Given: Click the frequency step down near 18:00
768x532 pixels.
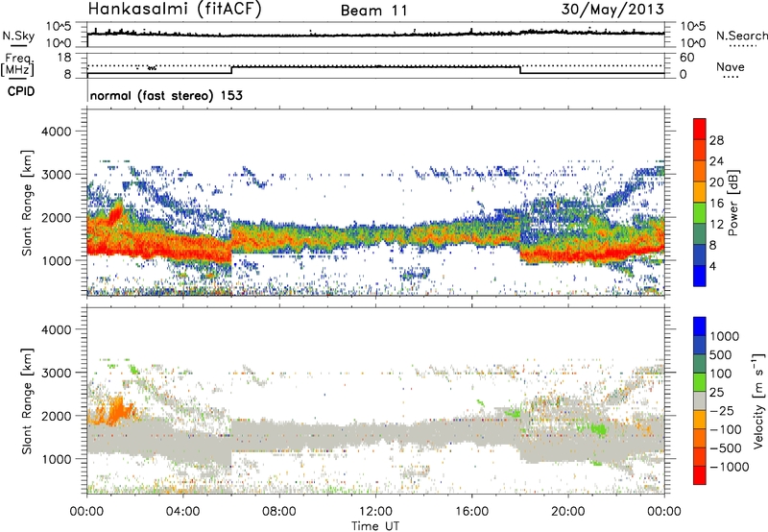Looking at the screenshot, I should click(x=519, y=70).
